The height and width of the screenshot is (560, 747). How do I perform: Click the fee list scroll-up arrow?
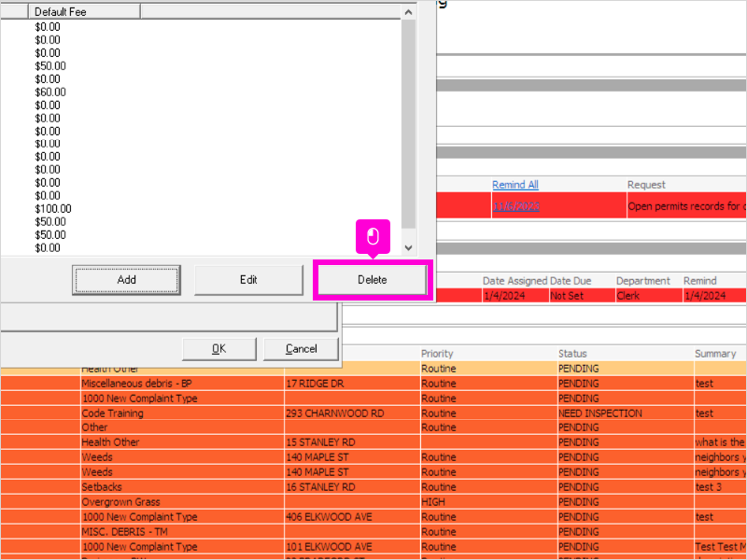[408, 12]
